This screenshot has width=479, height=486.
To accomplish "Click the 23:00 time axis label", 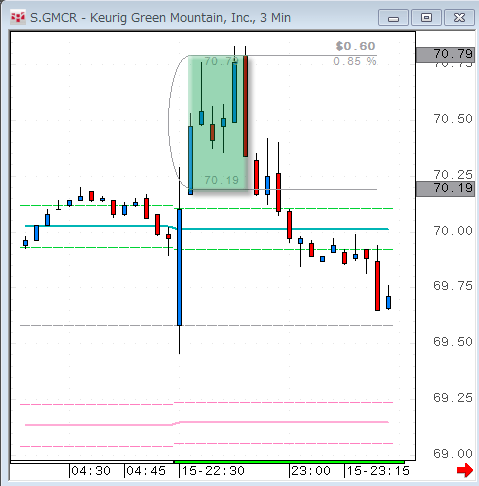I will point(311,471).
